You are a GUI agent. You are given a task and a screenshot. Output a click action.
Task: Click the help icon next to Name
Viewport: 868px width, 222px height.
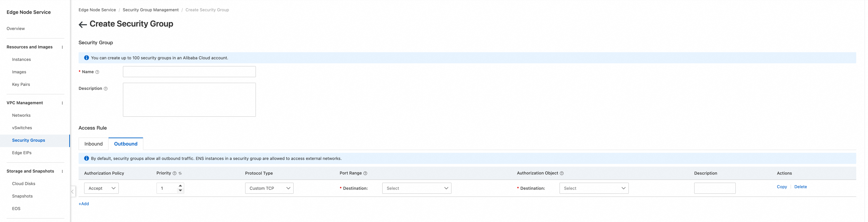pos(97,72)
